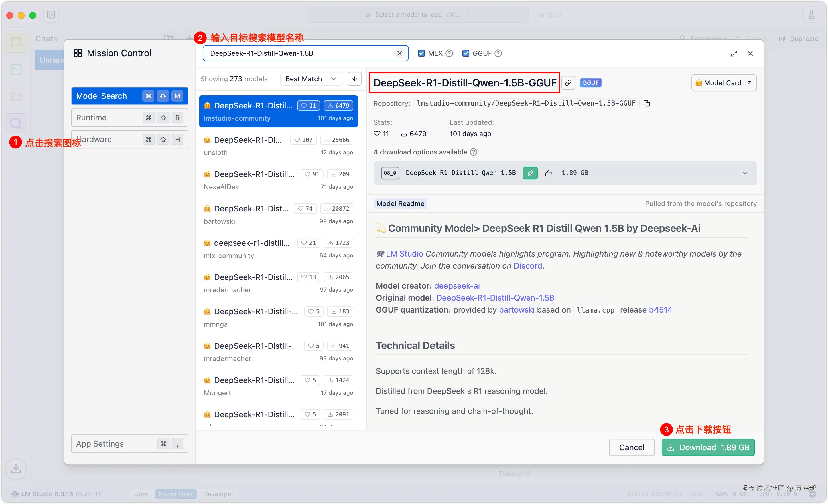Select the mmnga model result
The width and height of the screenshot is (828, 504).
[x=278, y=318]
